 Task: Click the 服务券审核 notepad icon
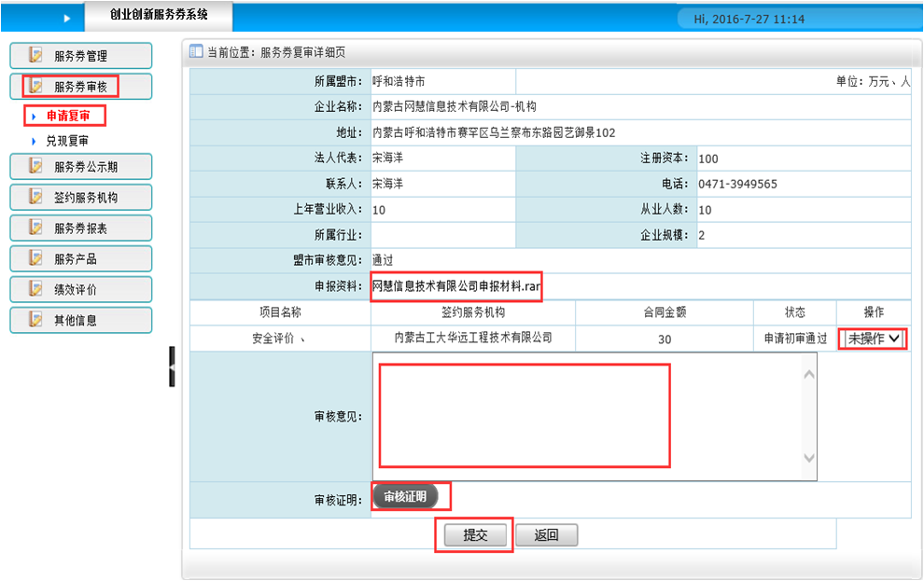pyautogui.click(x=36, y=86)
